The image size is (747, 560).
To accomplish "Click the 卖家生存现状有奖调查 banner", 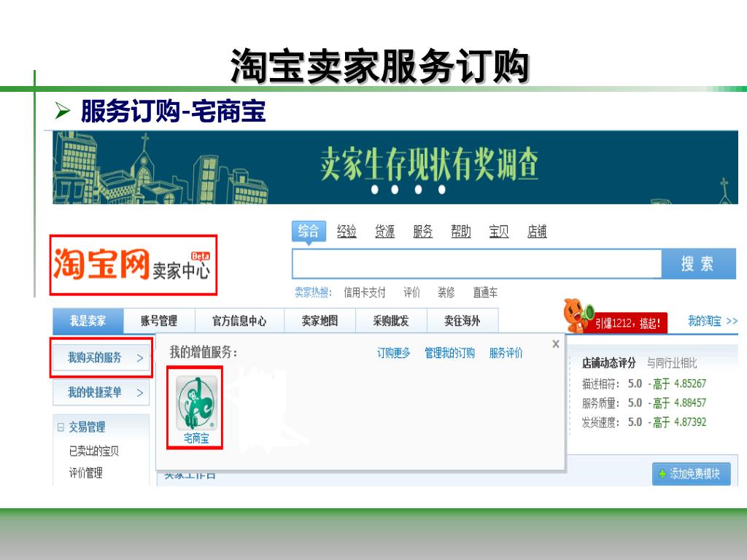I will click(x=395, y=168).
